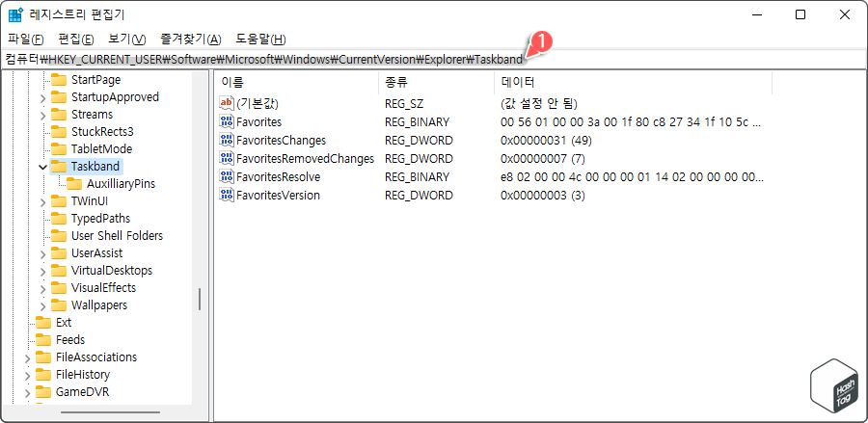Screen dimensions: 868x423
Task: Click the Registry Editor title bar app icon
Action: click(x=15, y=15)
